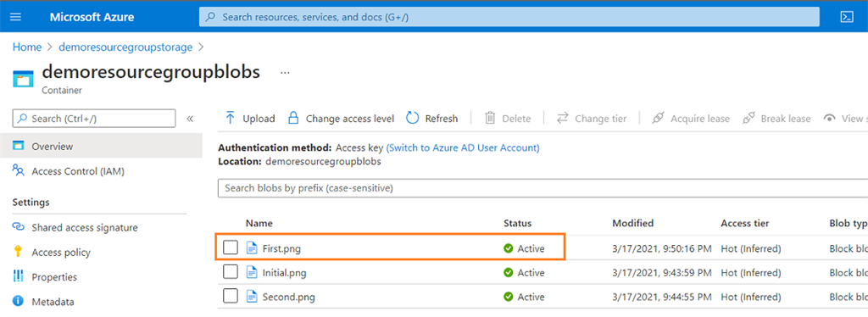This screenshot has height=317, width=868.
Task: Sort by the Modified column header
Action: [632, 224]
